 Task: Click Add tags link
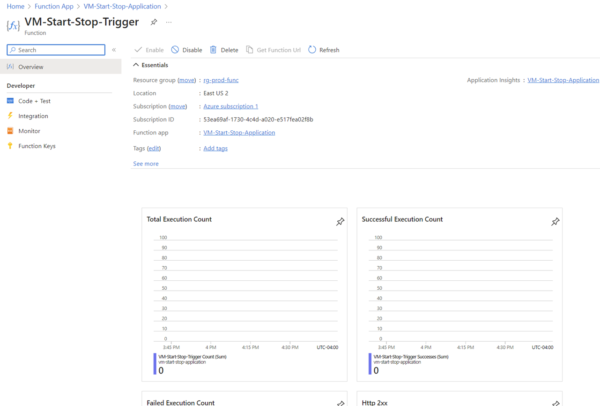coord(215,148)
